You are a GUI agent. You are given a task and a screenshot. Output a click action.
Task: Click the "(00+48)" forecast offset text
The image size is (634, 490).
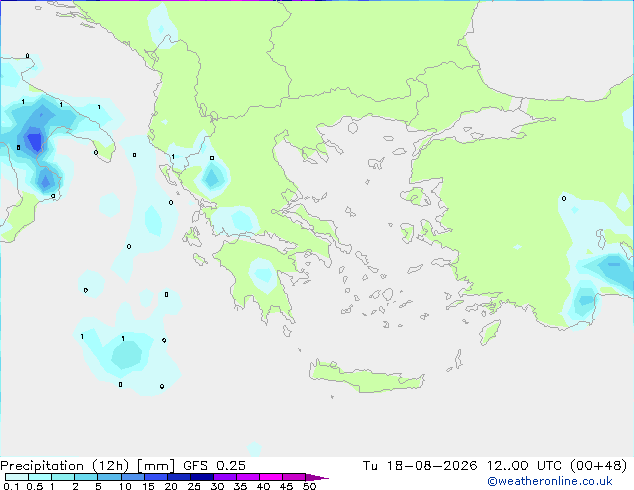[x=598, y=466]
